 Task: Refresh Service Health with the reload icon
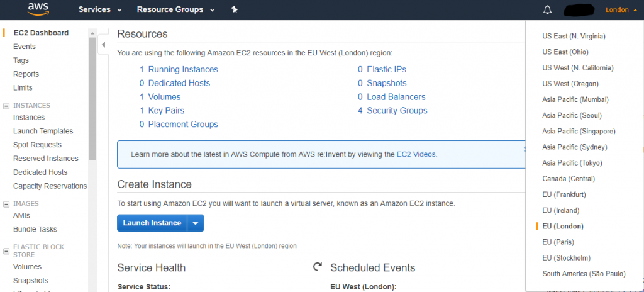[x=317, y=267]
